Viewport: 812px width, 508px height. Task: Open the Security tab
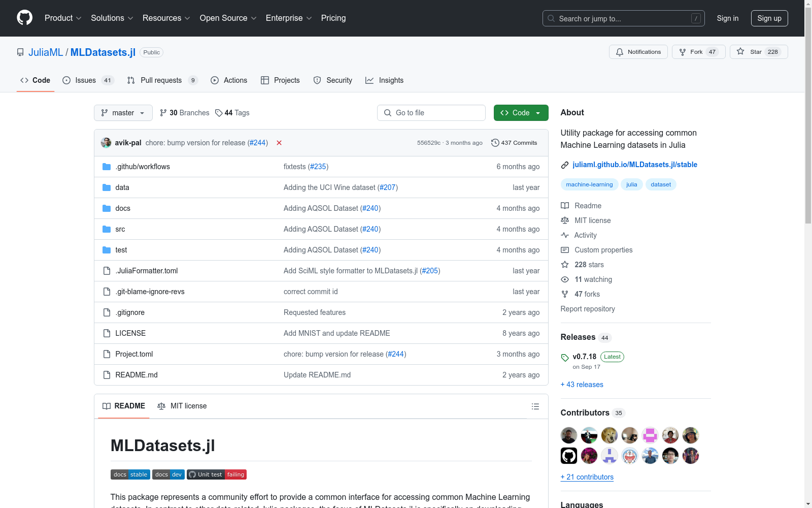click(x=333, y=80)
